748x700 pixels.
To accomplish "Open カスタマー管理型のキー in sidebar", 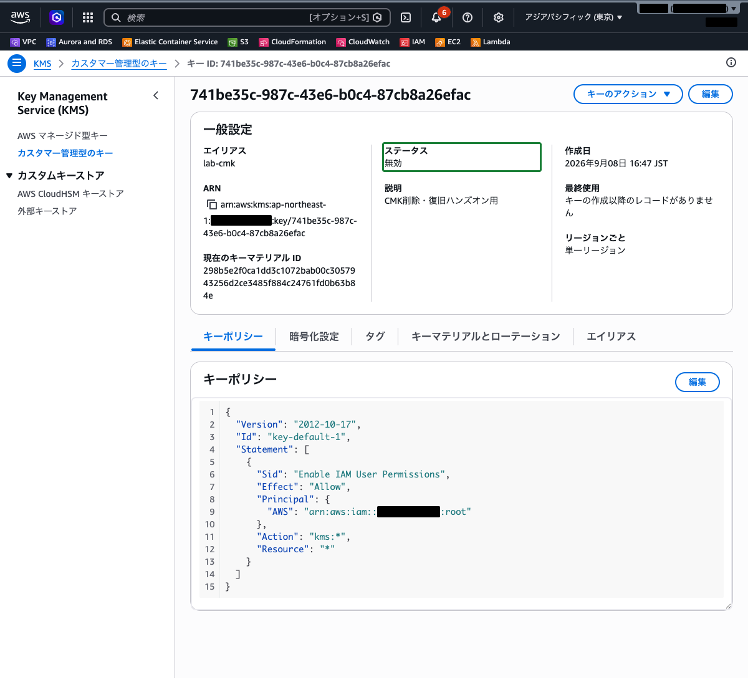I will coord(65,153).
